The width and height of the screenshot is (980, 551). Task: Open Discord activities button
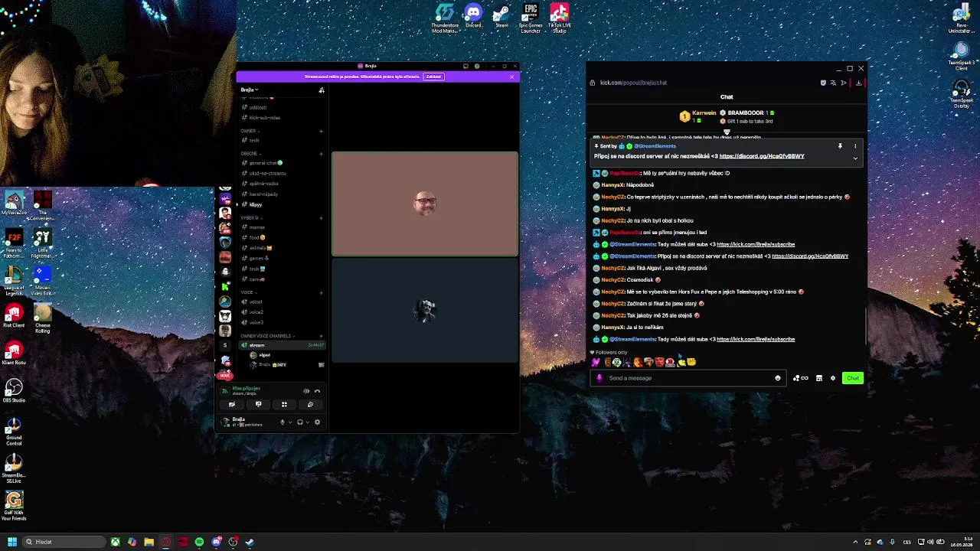284,405
